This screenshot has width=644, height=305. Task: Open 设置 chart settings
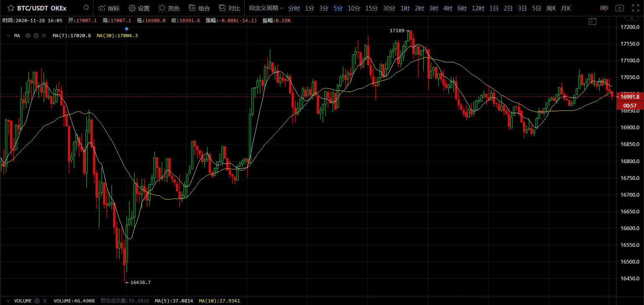[139, 8]
